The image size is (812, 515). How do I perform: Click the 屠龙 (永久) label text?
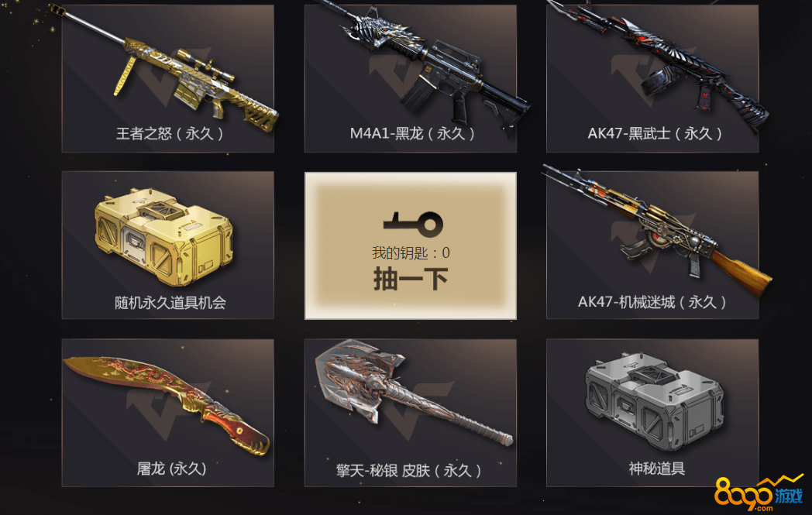pyautogui.click(x=171, y=469)
